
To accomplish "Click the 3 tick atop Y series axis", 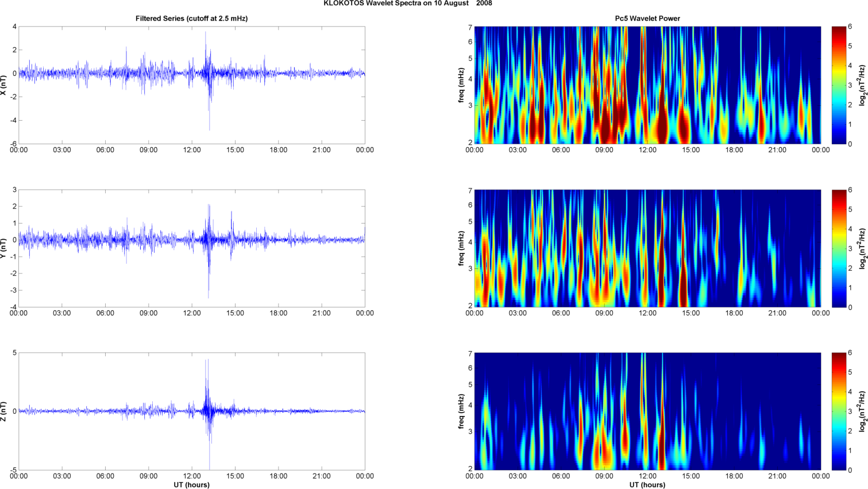I will [x=14, y=190].
